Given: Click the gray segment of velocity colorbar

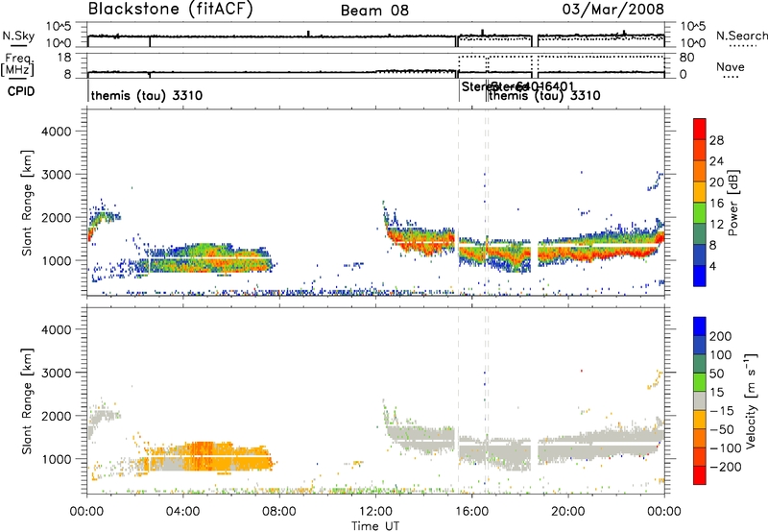Looking at the screenshot, I should (x=700, y=400).
